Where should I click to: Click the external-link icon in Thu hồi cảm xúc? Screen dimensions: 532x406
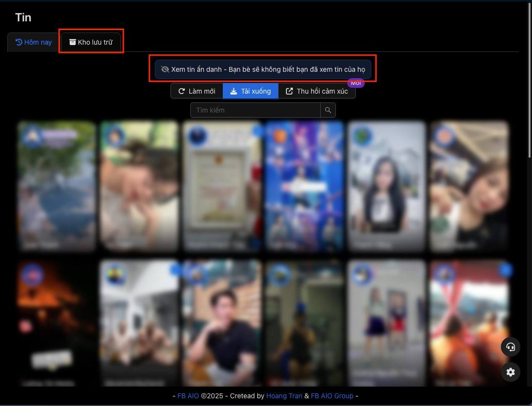click(289, 91)
